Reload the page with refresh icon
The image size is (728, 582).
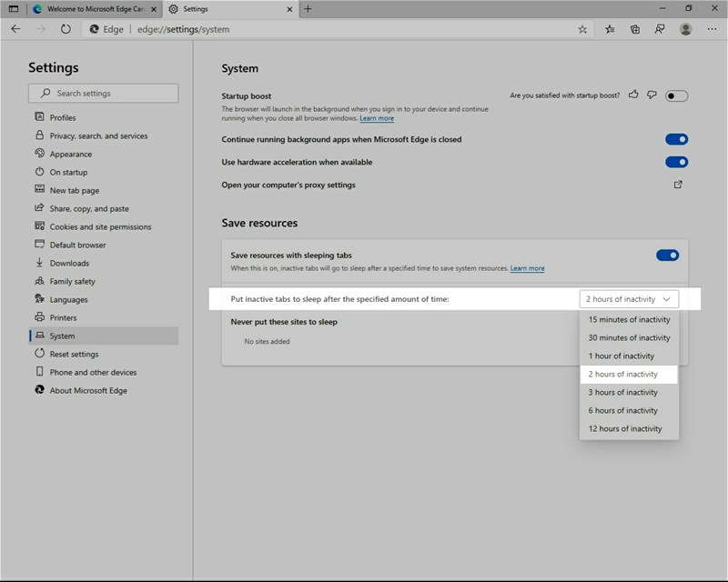click(x=66, y=29)
